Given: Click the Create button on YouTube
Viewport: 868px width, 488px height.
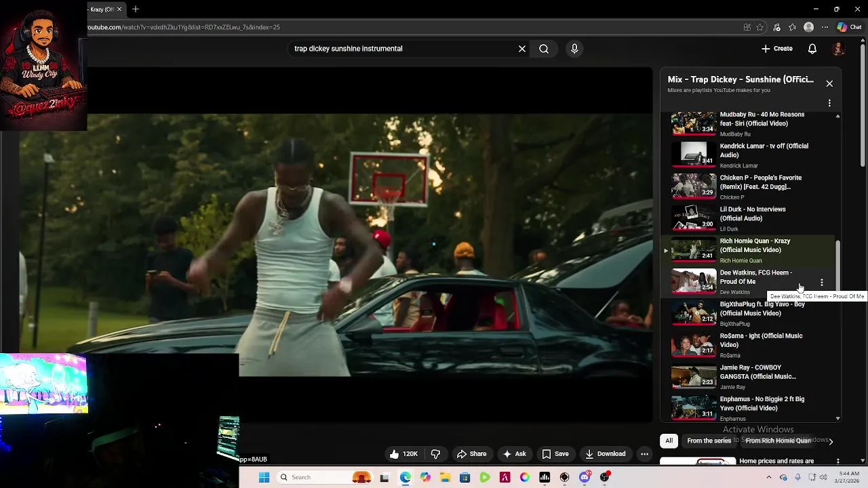Looking at the screenshot, I should click(777, 49).
